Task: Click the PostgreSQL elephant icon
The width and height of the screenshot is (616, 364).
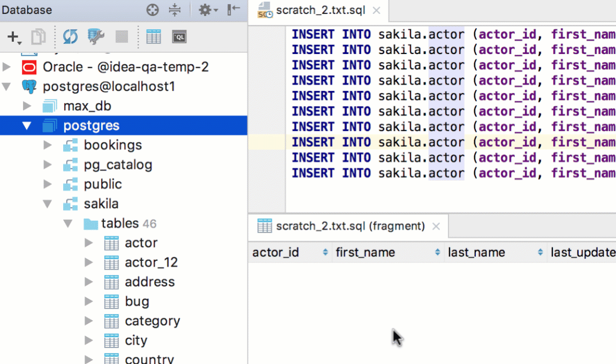Action: [x=29, y=86]
